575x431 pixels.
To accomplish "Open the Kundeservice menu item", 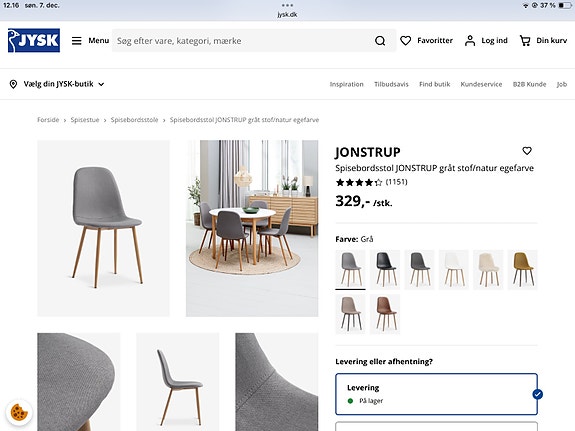I will click(481, 84).
